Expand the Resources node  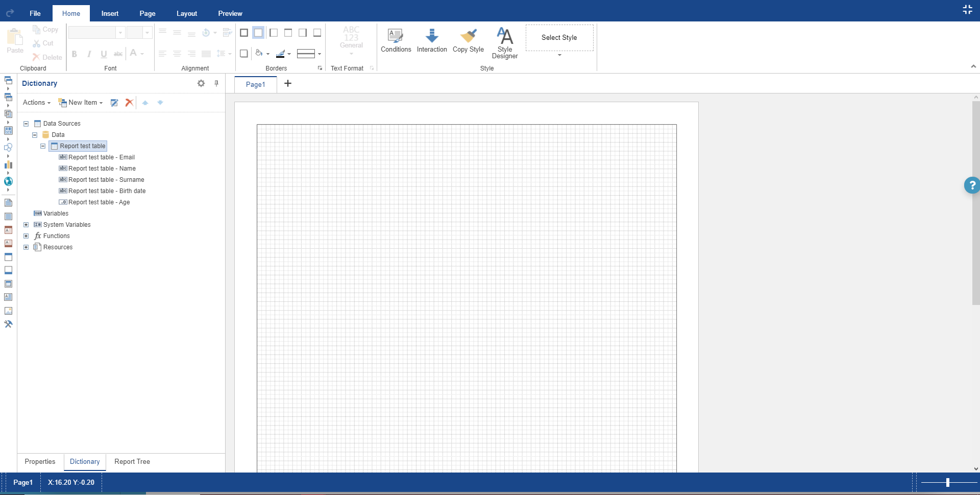click(x=26, y=247)
